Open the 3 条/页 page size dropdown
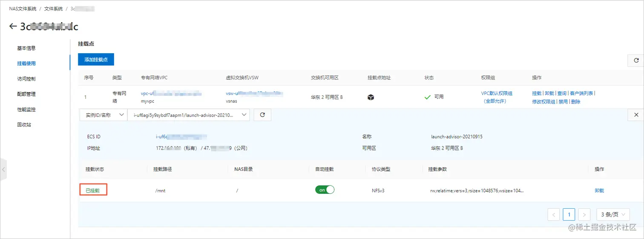 [x=613, y=214]
